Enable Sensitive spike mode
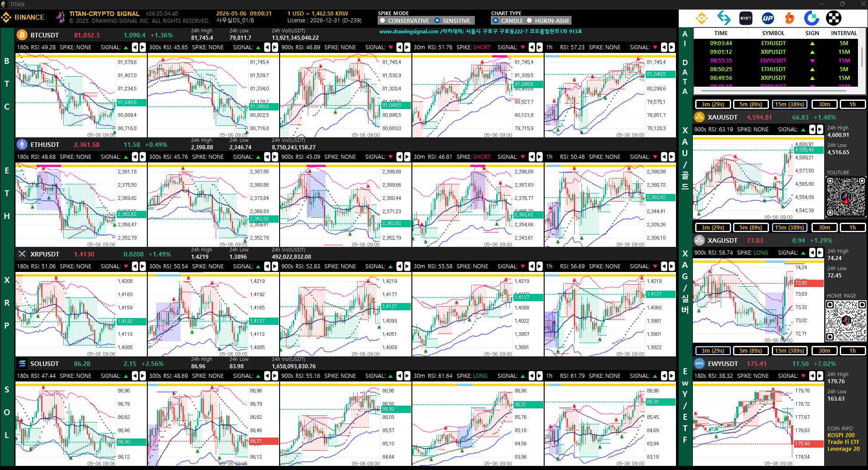The image size is (868, 470). tap(452, 21)
